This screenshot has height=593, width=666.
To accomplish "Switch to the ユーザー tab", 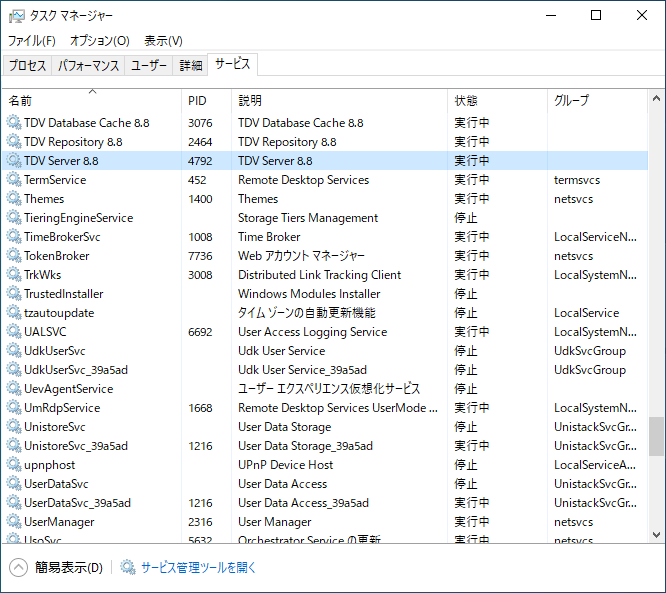I will pyautogui.click(x=149, y=65).
